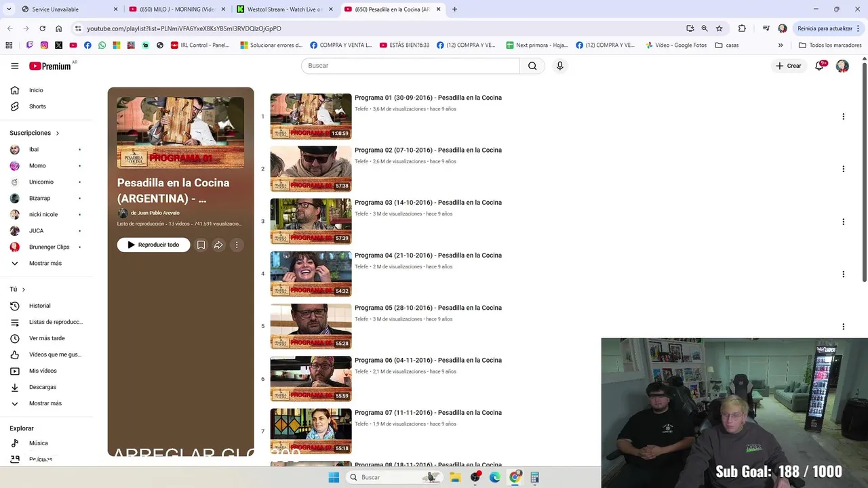Screen dimensions: 868x488
Task: Open the notifications bell
Action: pos(819,66)
